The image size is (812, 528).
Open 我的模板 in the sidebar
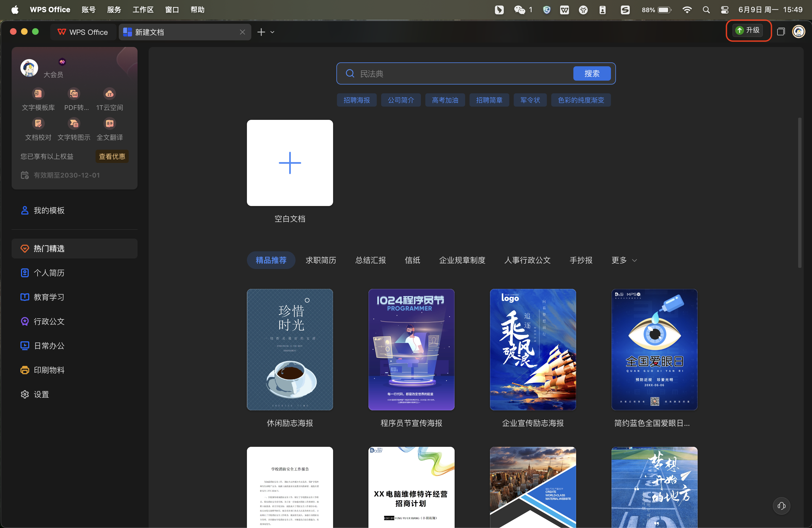click(74, 210)
